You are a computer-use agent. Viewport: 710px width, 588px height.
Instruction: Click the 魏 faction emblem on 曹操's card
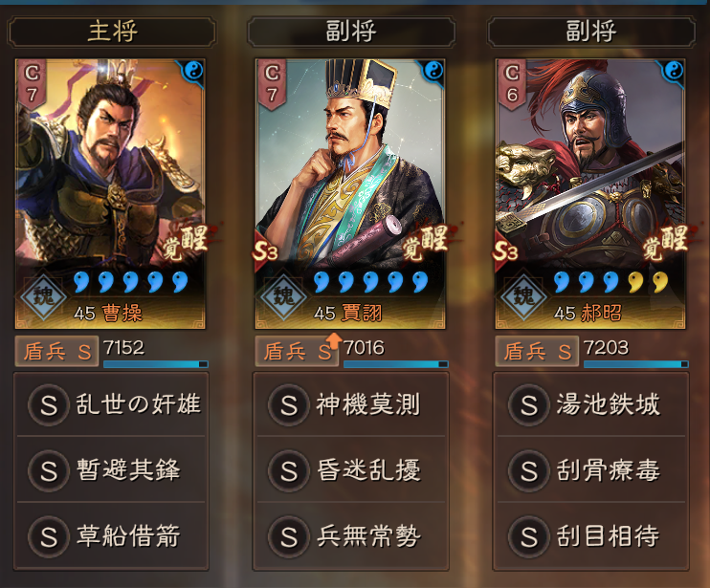pyautogui.click(x=42, y=297)
